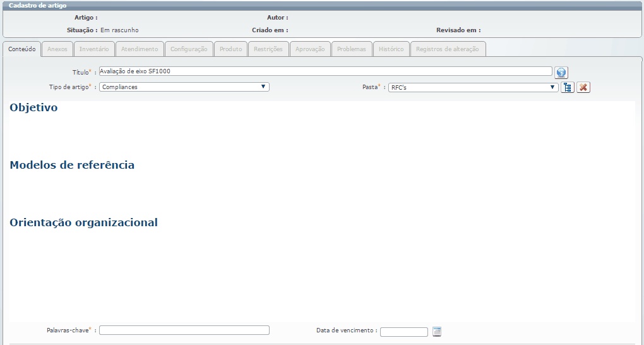Switch to the Anexos tab
Screen dimensions: 644x345
click(57, 49)
